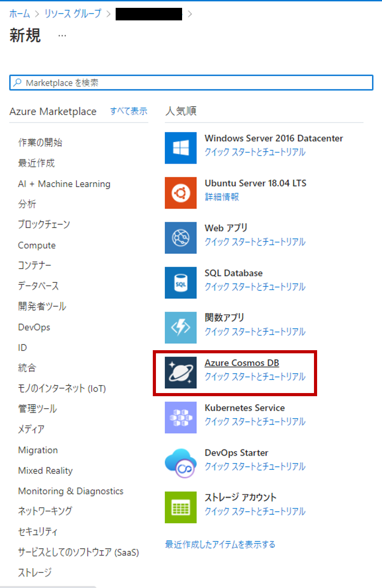Select 管理ツール category

(38, 409)
